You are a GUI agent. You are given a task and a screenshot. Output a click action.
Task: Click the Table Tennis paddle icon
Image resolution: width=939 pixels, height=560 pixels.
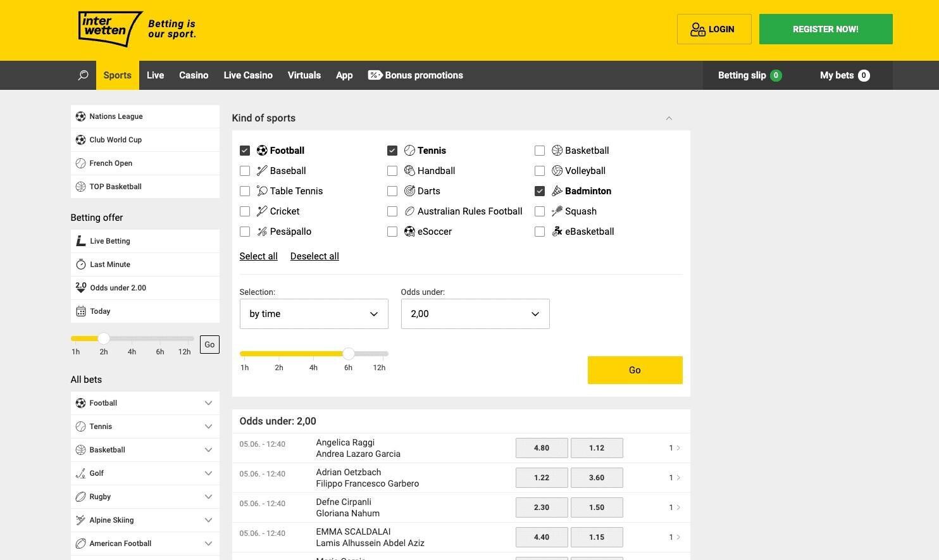[x=262, y=191]
